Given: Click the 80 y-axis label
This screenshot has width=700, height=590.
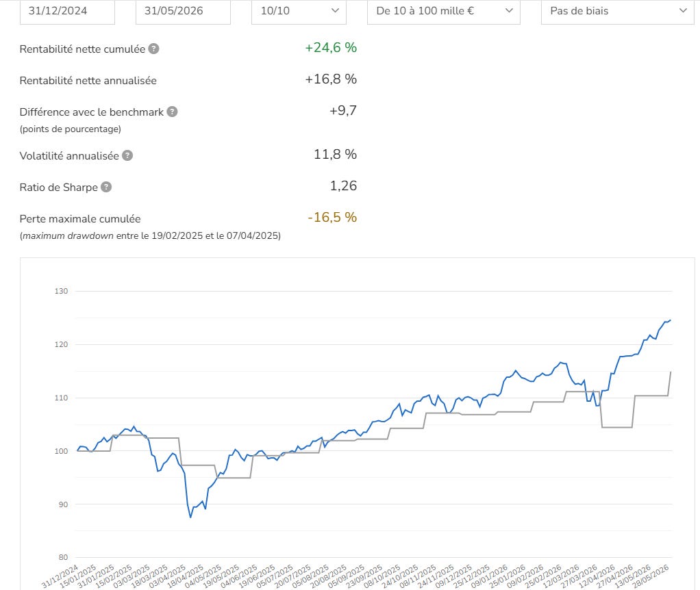Looking at the screenshot, I should point(63,557).
